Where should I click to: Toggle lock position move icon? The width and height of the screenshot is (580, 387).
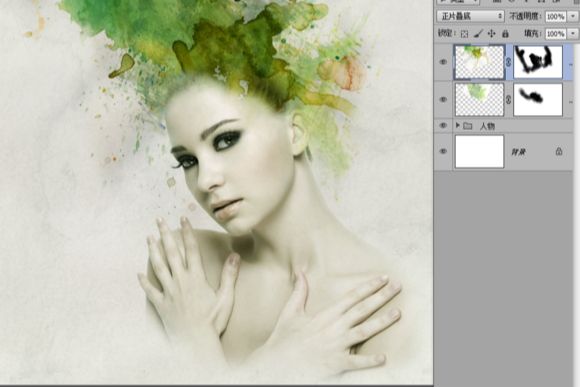[x=492, y=34]
